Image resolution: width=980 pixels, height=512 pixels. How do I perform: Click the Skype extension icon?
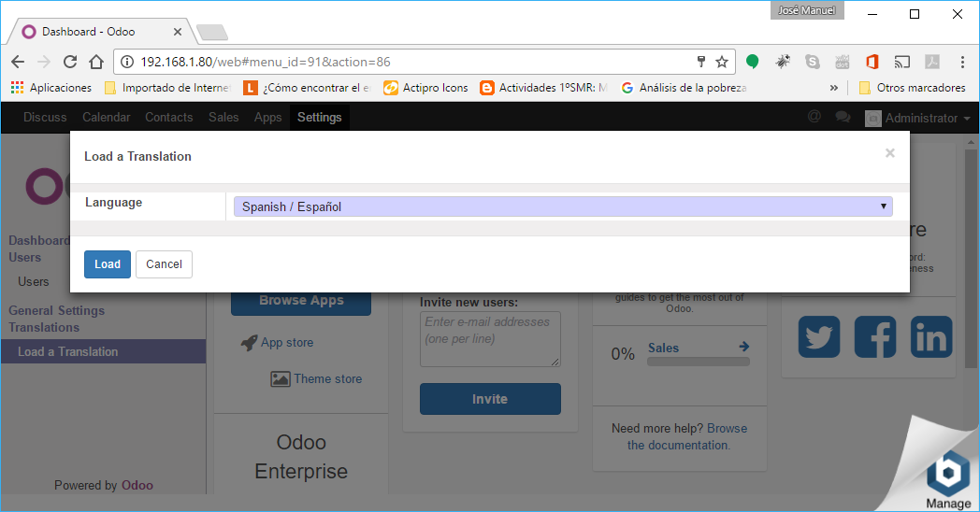pyautogui.click(x=812, y=62)
